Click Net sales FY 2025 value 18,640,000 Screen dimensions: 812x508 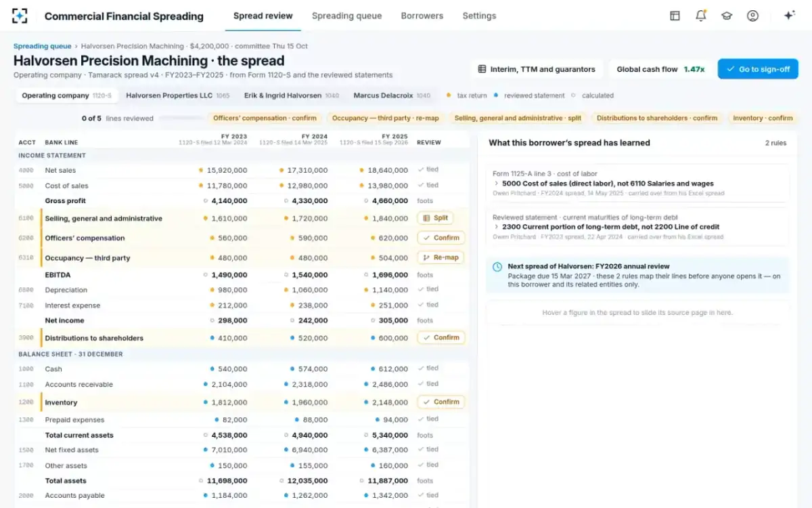pos(388,170)
